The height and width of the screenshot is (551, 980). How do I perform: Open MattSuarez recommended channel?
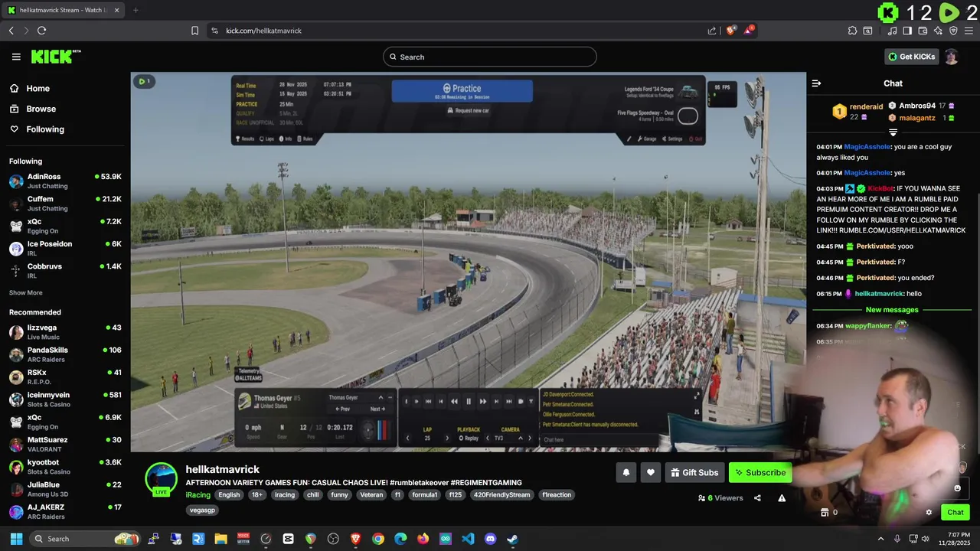pos(65,445)
